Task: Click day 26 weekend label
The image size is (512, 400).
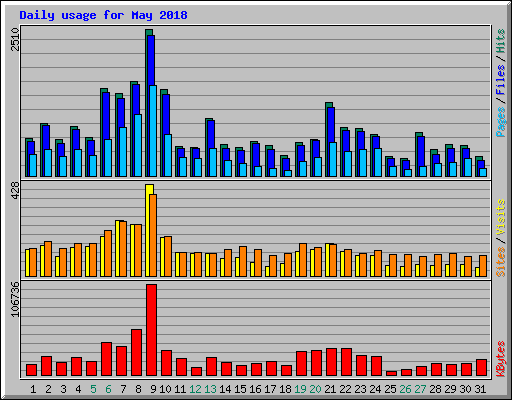Action: point(405,389)
